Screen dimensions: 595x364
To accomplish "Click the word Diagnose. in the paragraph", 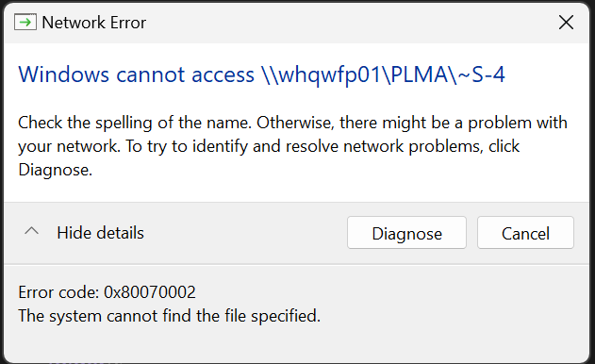I will tap(56, 170).
